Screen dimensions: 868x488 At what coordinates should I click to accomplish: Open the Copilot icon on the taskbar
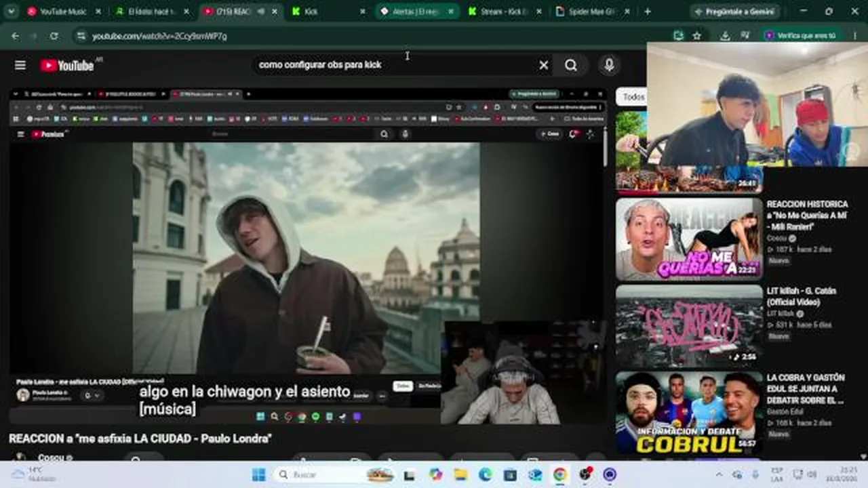point(435,474)
